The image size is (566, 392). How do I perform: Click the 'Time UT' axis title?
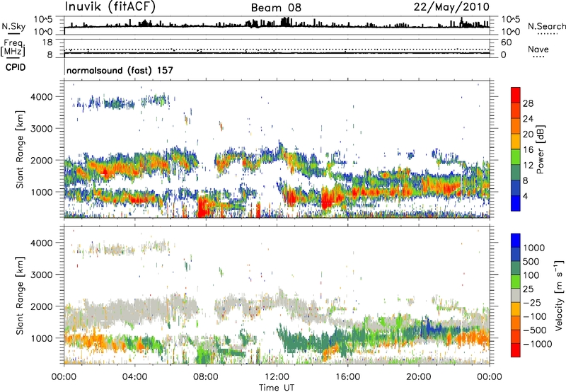277,388
